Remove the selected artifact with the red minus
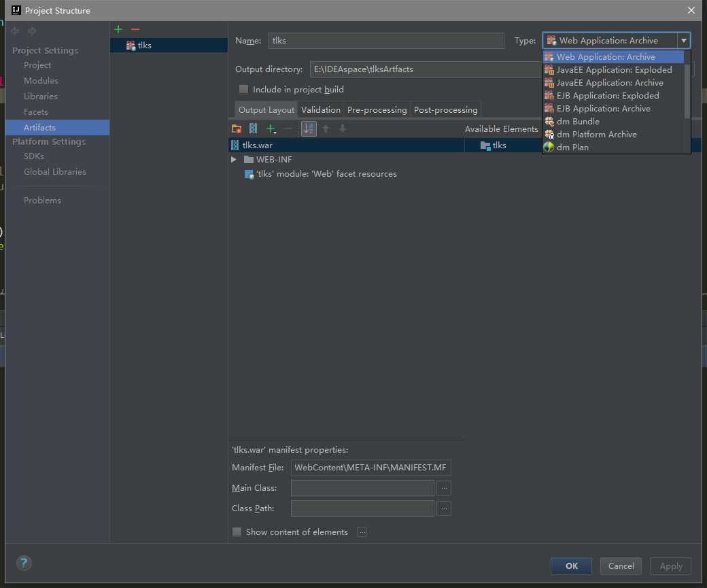 pos(135,30)
